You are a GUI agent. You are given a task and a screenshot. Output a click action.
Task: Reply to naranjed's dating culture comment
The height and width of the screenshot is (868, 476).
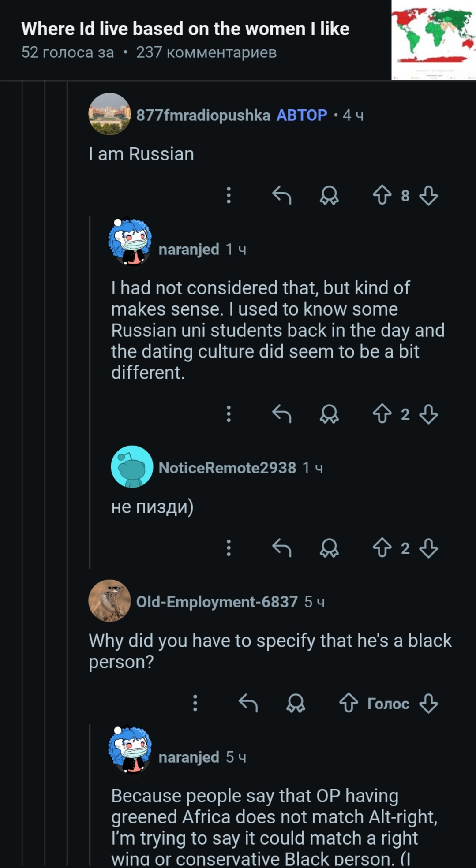282,414
